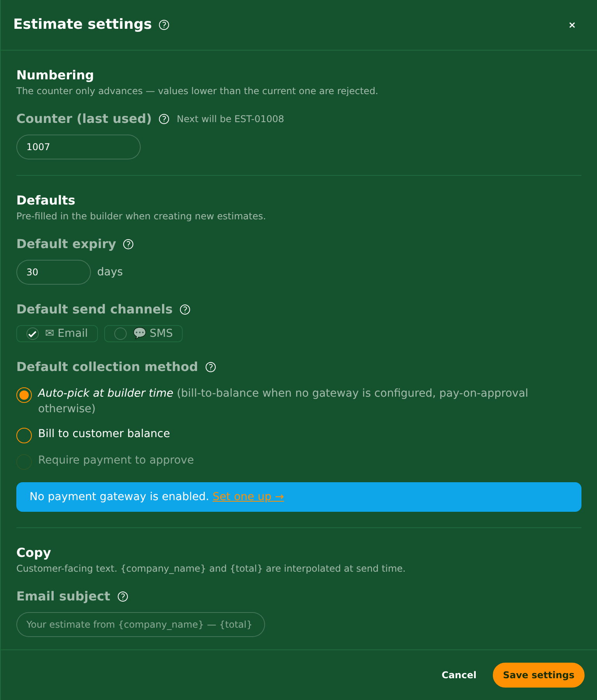
Task: Select Auto-pick at builder time option
Action: click(x=24, y=395)
